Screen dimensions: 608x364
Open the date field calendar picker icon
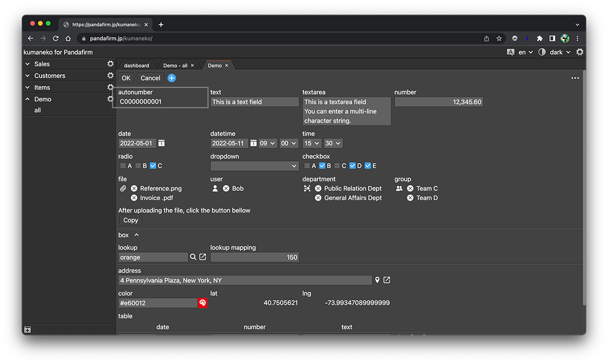point(162,143)
